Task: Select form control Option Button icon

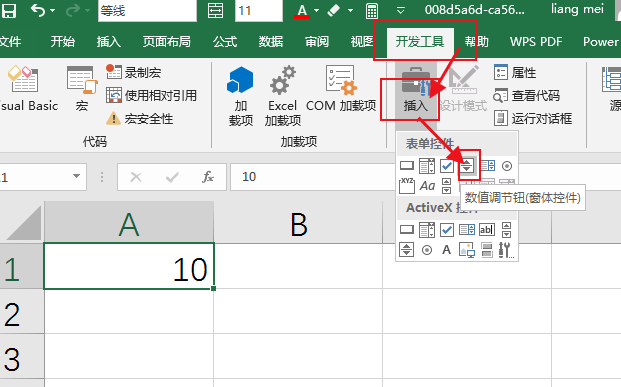Action: (507, 166)
